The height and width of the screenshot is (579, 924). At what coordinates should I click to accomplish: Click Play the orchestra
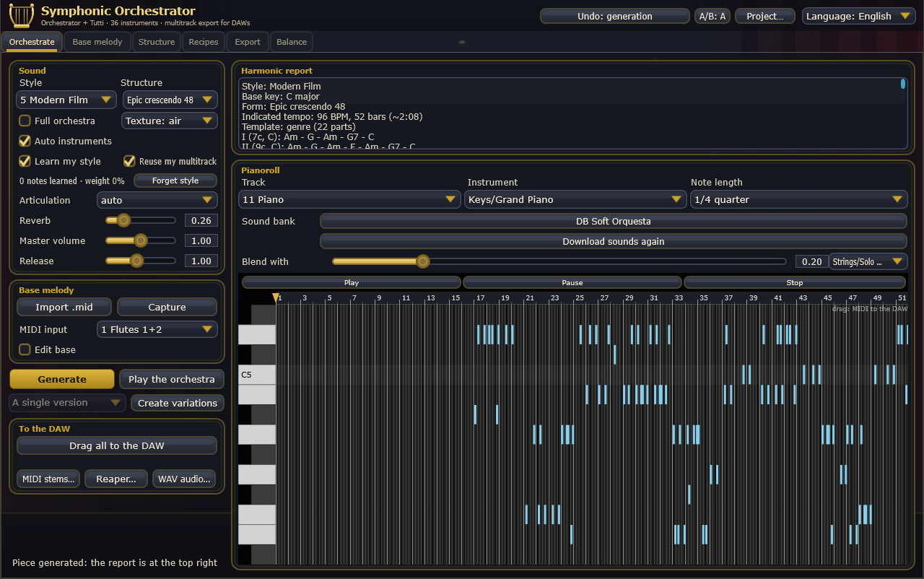tap(172, 379)
